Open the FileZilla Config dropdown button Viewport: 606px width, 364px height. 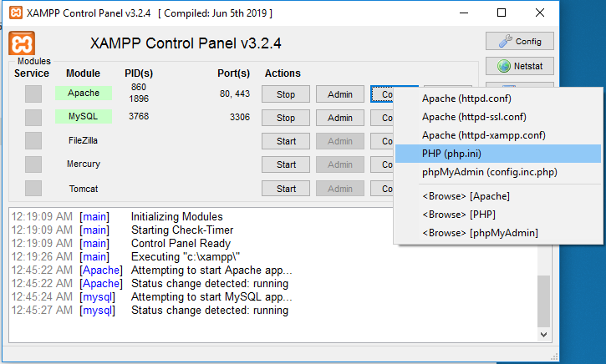[x=382, y=141]
